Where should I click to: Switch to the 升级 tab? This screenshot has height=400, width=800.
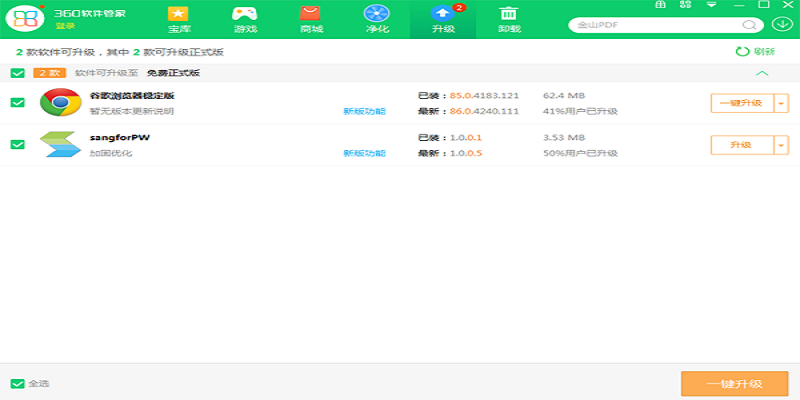pos(443,19)
